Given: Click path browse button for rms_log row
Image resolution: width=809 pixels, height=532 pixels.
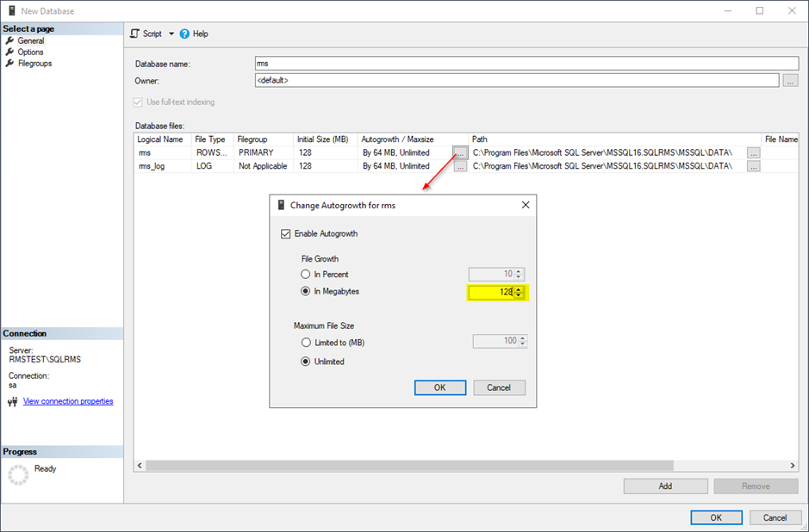Looking at the screenshot, I should point(753,166).
